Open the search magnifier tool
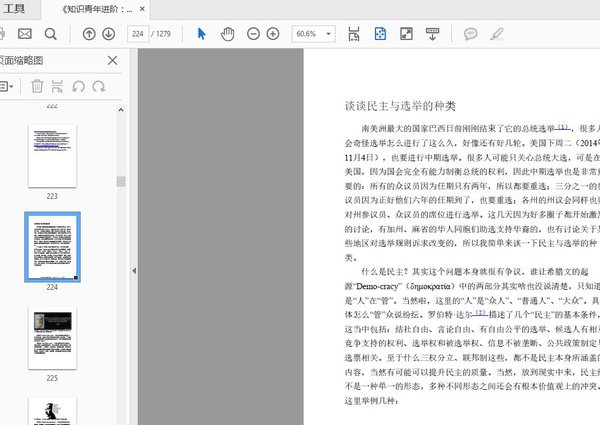The image size is (600, 425). (51, 34)
